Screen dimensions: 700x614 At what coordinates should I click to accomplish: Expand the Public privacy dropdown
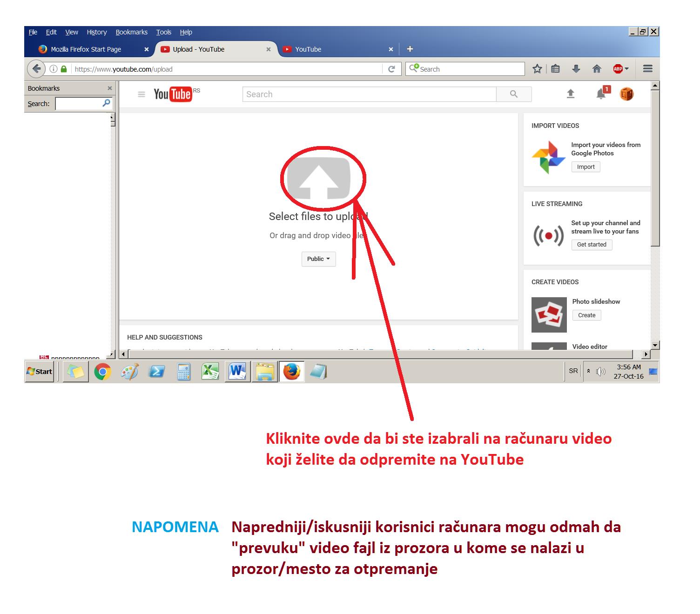318,259
